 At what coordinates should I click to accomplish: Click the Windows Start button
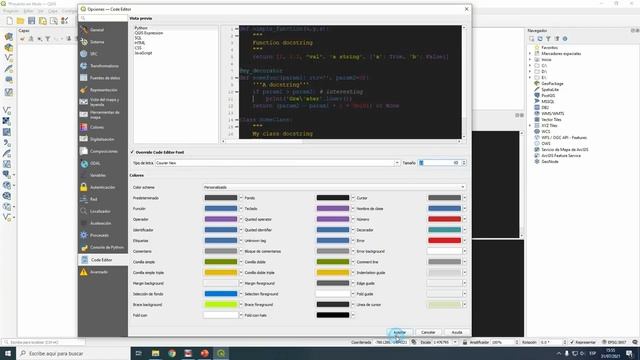coord(8,353)
